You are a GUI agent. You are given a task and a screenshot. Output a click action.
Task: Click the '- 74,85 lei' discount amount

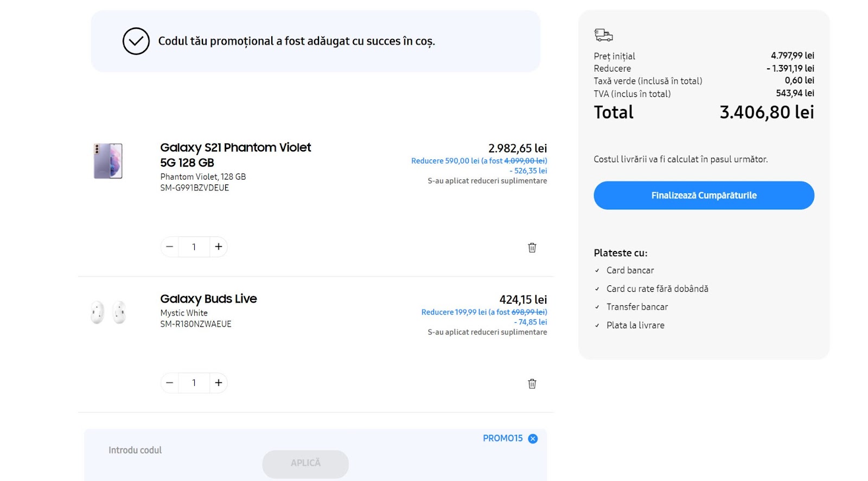point(530,322)
